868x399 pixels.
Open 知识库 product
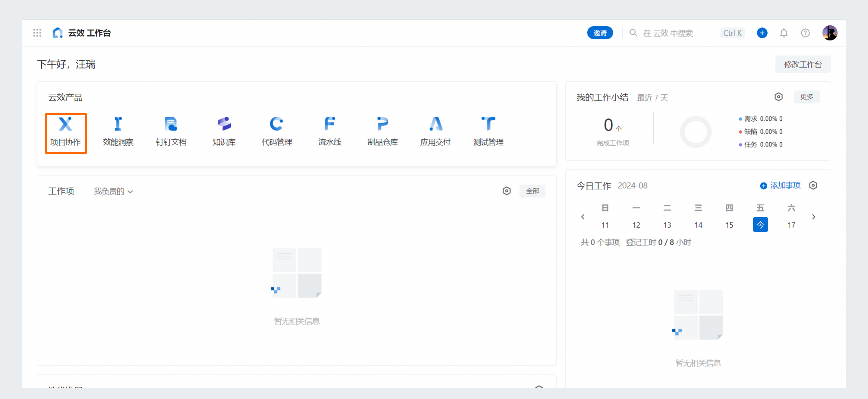[x=224, y=132]
